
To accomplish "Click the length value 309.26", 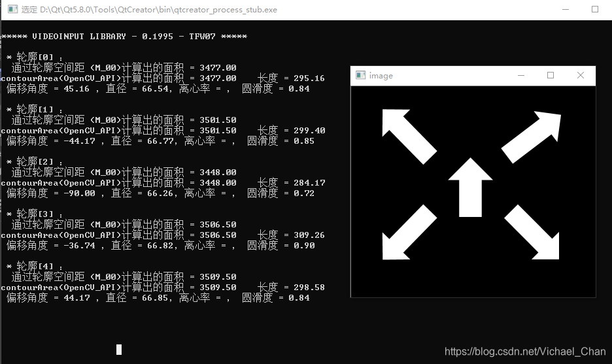I will [x=309, y=235].
